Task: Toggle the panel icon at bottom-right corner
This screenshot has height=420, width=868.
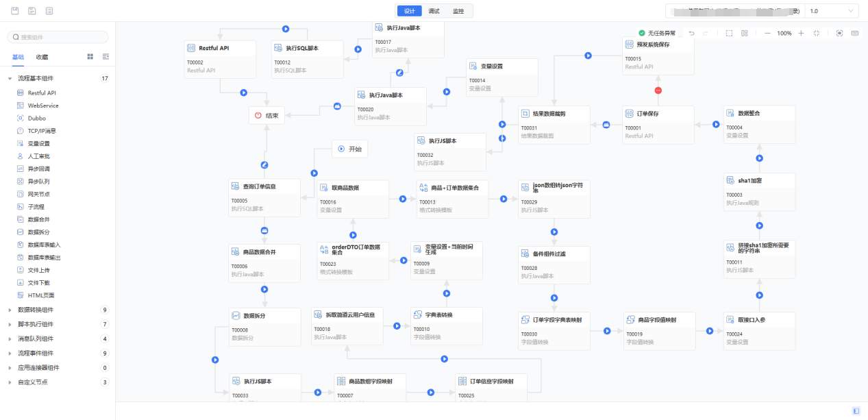Action: (856, 411)
